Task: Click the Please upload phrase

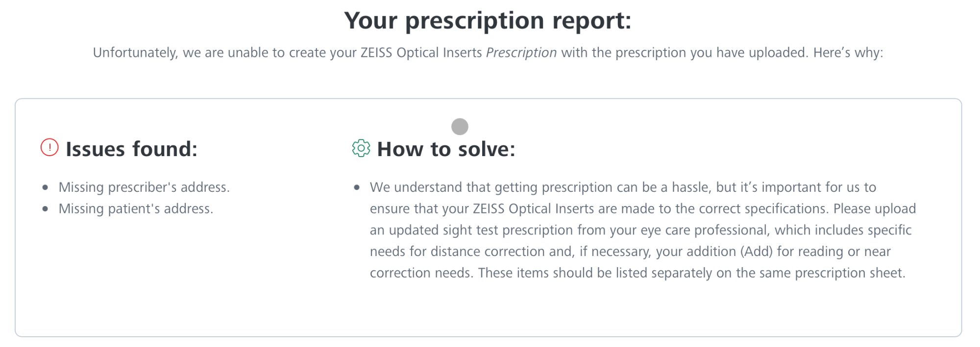Action: point(874,209)
